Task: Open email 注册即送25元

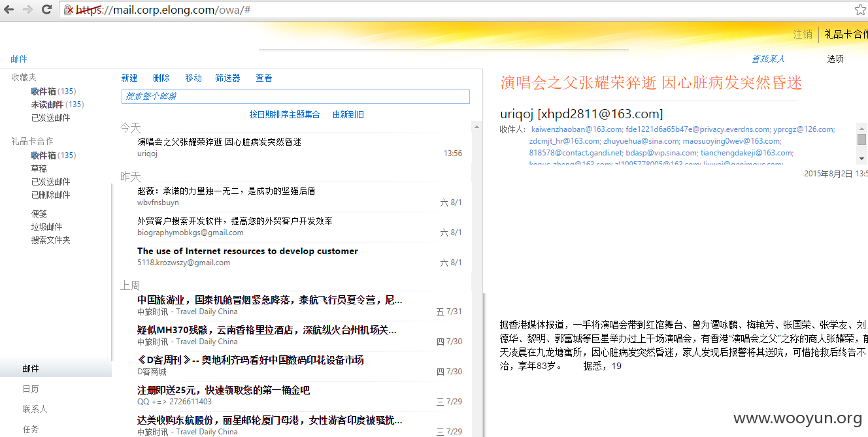Action: (295, 396)
